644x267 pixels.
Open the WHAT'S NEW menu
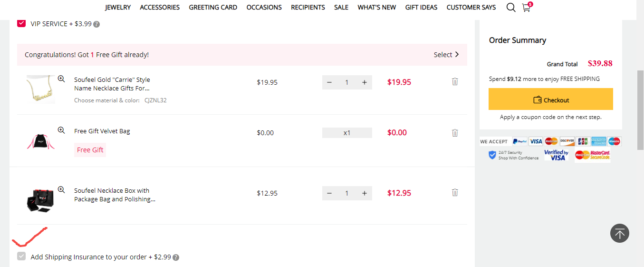point(377,7)
